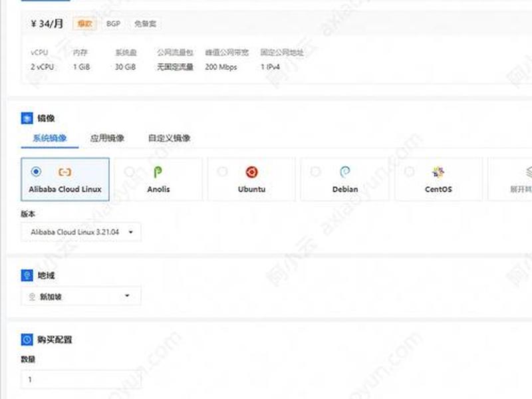Open the Alibaba Cloud Linux 3.21.04 version dropdown
This screenshot has width=532, height=399.
pyautogui.click(x=81, y=232)
